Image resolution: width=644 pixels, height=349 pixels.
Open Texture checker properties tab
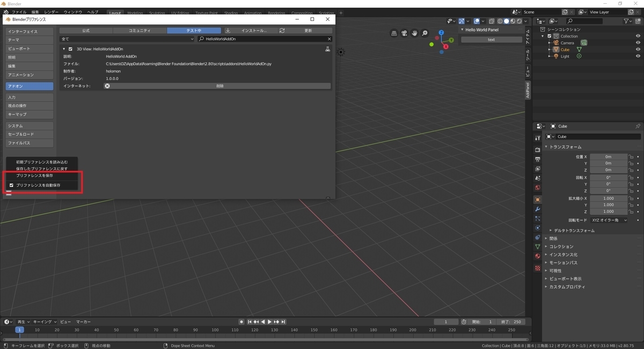538,267
